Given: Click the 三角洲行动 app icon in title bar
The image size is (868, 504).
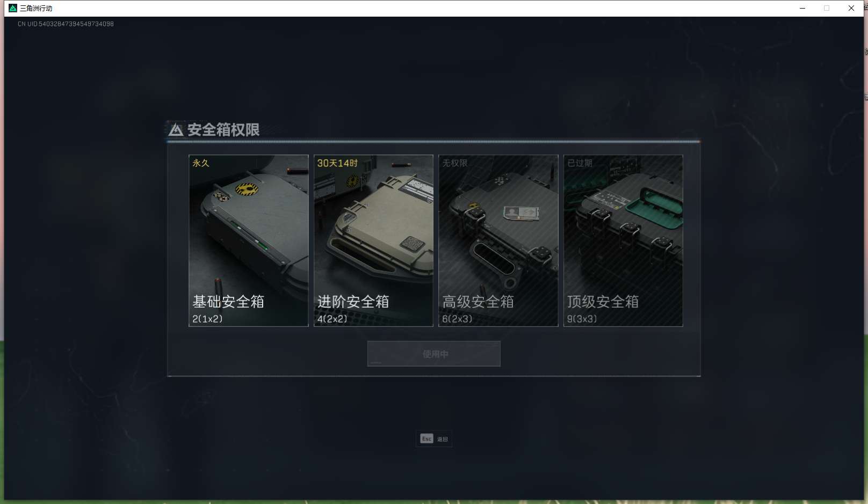Looking at the screenshot, I should click(x=13, y=8).
